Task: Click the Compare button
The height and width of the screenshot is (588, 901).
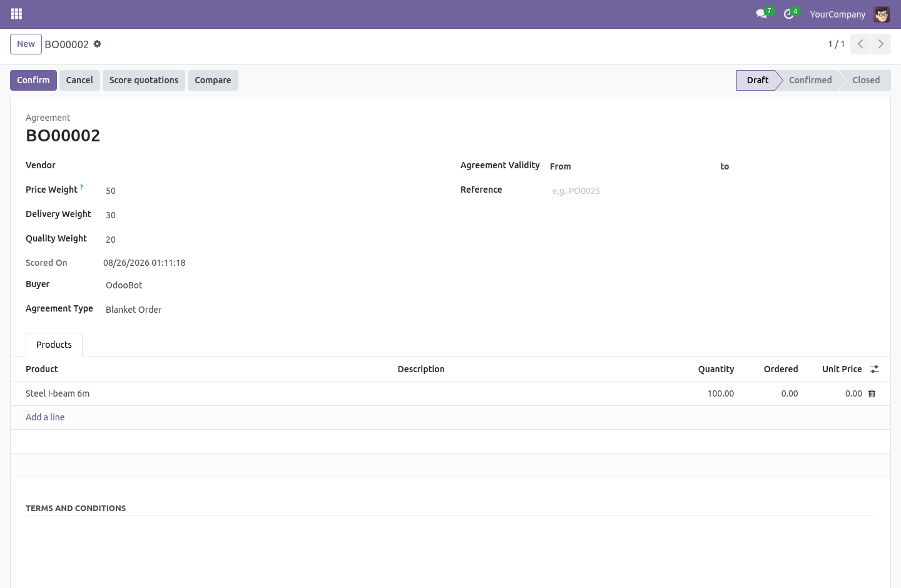Action: [x=213, y=80]
